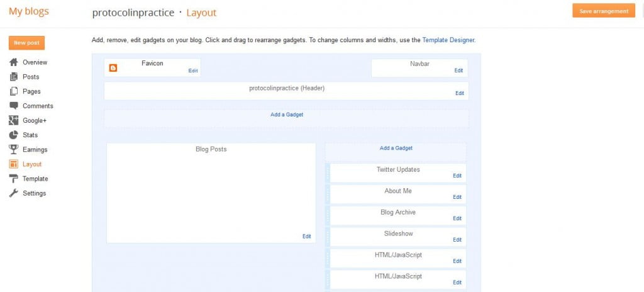The width and height of the screenshot is (644, 292).
Task: Add a Gadget below the header
Action: 287,115
